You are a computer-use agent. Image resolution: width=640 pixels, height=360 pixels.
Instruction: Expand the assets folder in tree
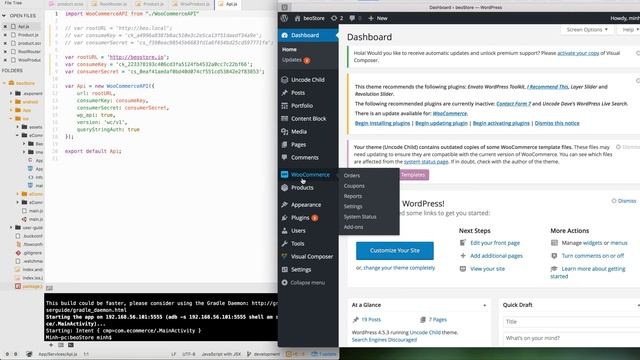click(18, 127)
